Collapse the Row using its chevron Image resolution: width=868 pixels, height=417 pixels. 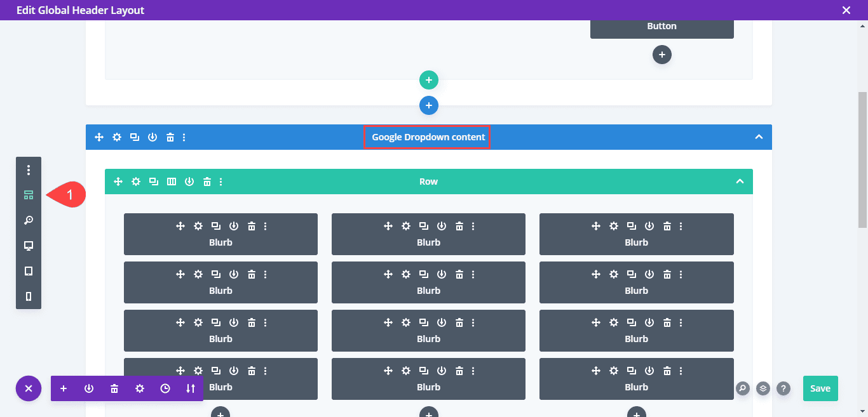point(740,182)
